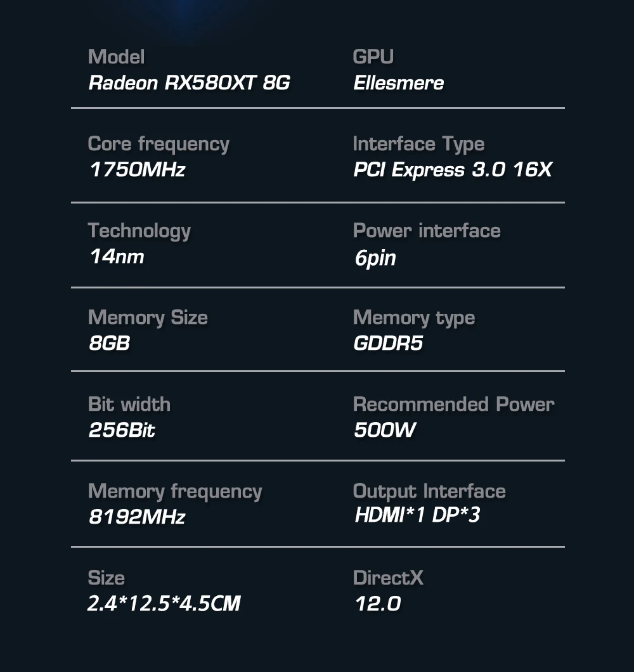Select the 500W recommended power value
Image resolution: width=634 pixels, height=672 pixels.
coord(384,430)
